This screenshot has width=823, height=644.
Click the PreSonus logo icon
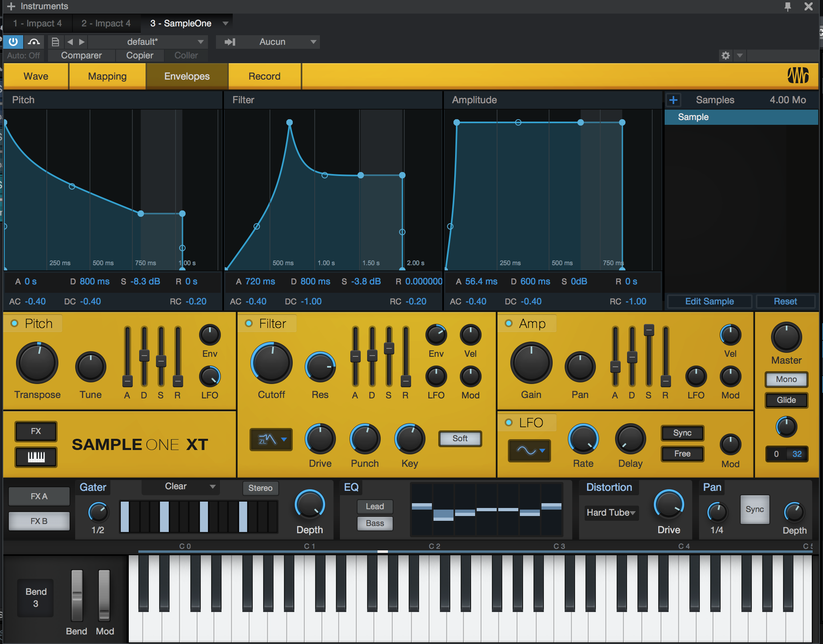click(798, 75)
